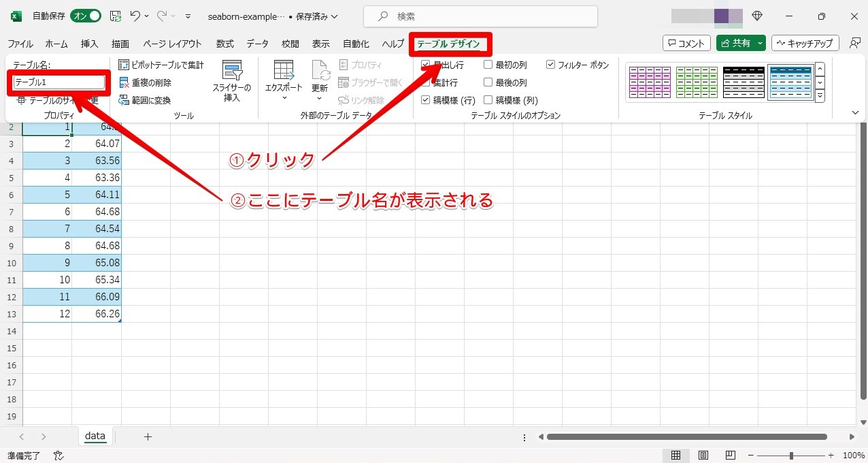Click the table name input field
The image size is (868, 463).
click(59, 82)
